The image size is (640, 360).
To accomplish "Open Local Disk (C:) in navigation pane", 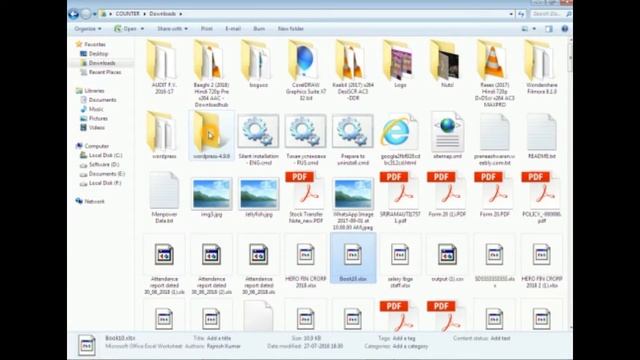I will [105, 155].
